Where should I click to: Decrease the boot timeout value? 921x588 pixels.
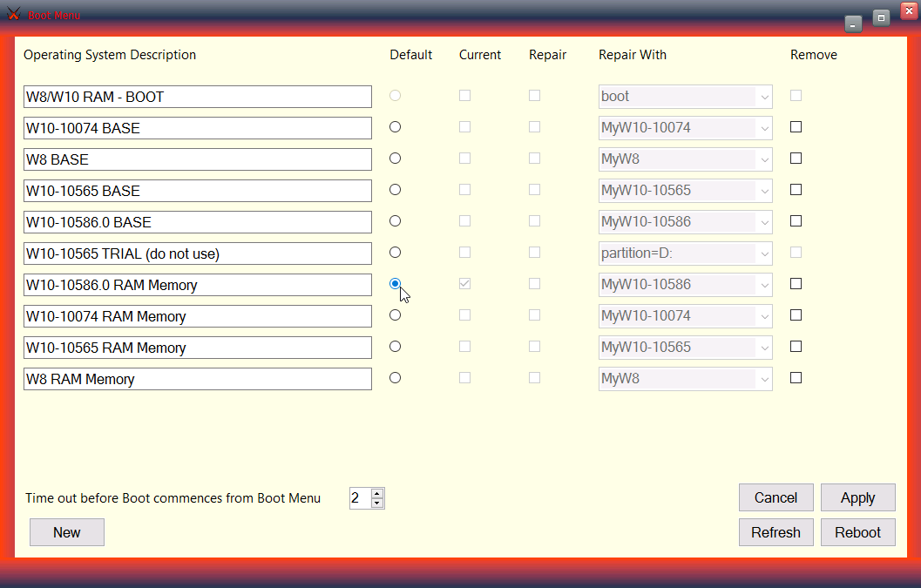pyautogui.click(x=377, y=503)
